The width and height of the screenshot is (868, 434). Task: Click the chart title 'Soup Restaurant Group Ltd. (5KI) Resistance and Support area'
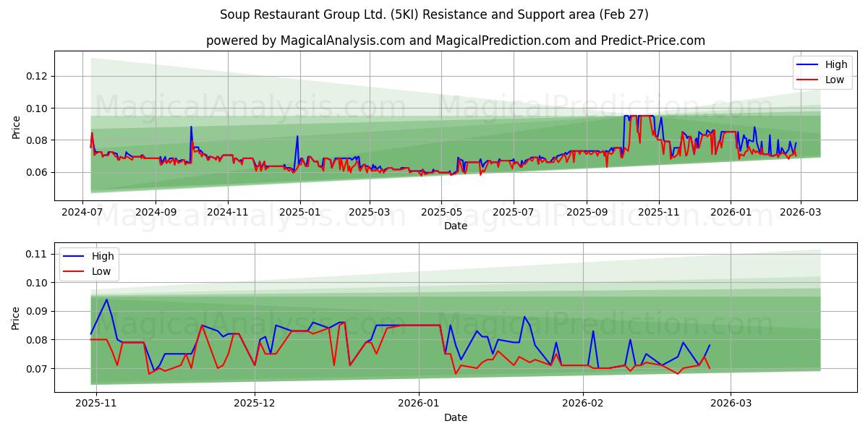pyautogui.click(x=433, y=14)
